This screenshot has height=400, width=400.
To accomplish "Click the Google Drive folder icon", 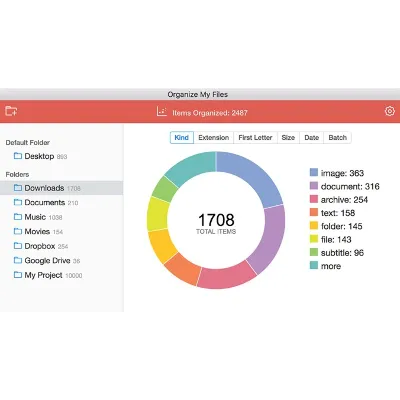I will click(x=18, y=260).
